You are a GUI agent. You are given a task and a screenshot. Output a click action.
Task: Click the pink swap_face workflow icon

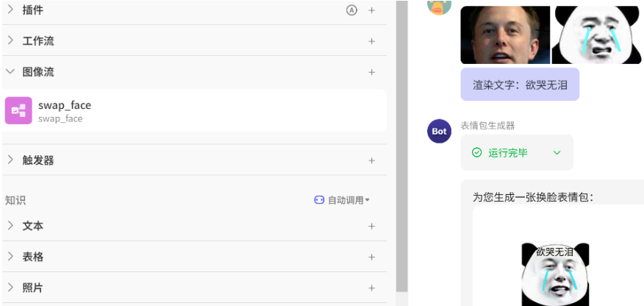pos(18,110)
